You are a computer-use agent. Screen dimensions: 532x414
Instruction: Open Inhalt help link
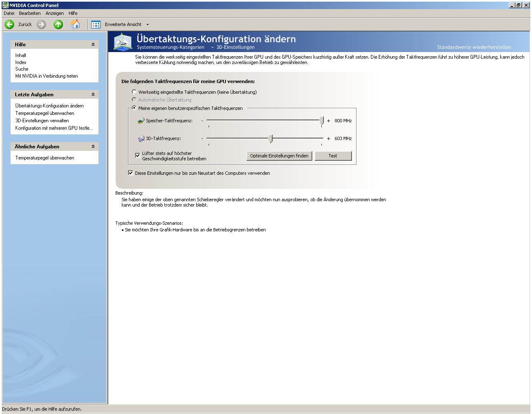coord(21,55)
